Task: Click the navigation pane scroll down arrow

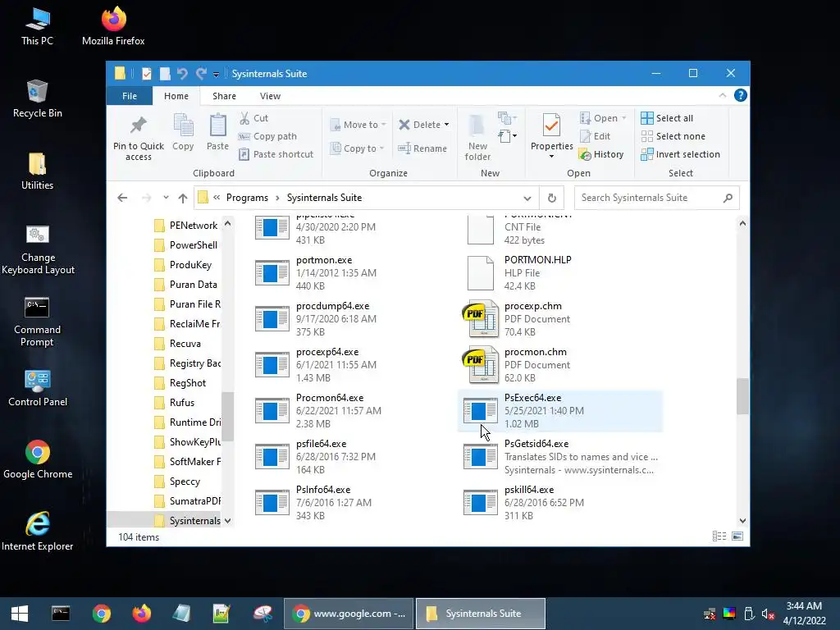Action: [x=228, y=521]
